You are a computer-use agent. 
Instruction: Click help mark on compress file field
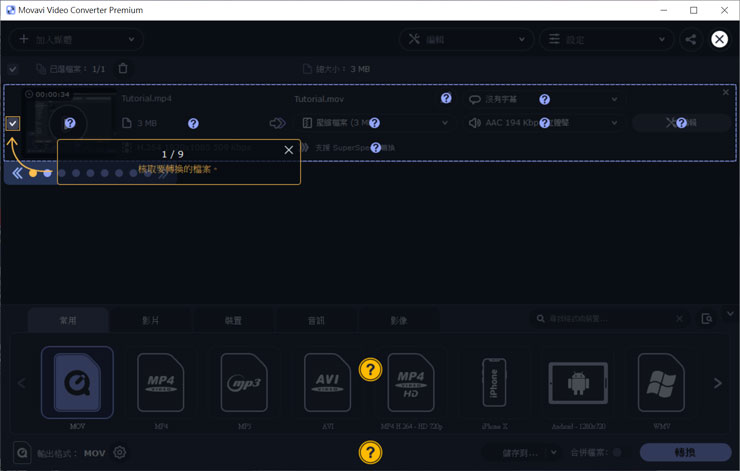click(374, 123)
